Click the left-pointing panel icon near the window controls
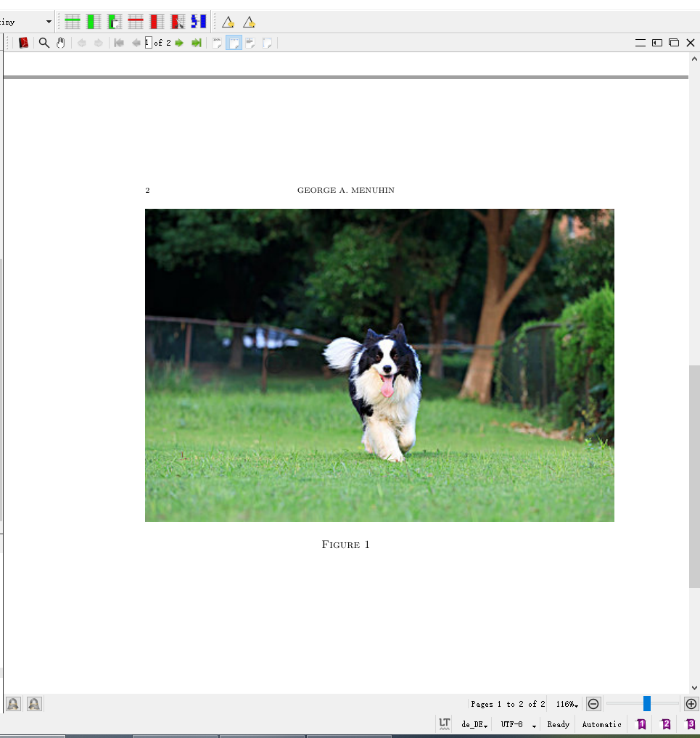Viewport: 700px width, 738px height. [x=657, y=43]
